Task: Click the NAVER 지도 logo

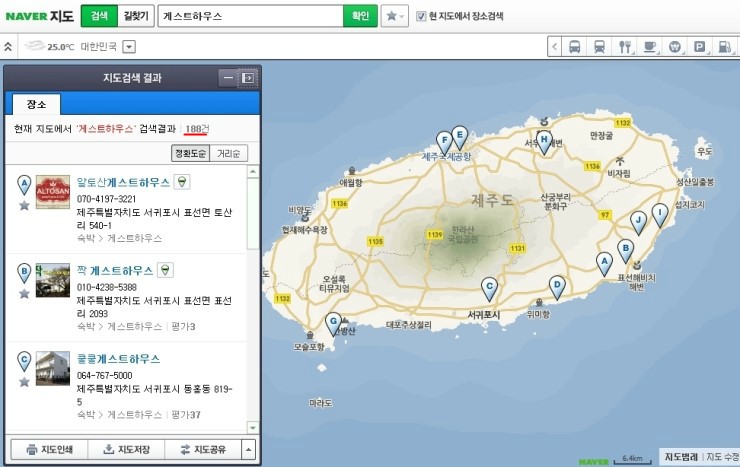Action: (x=40, y=16)
